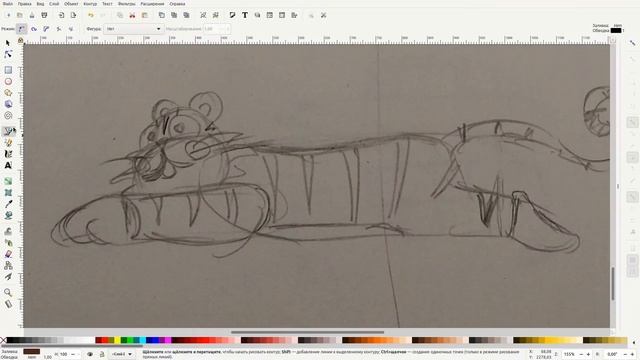Select the Paint bucket tool
Image resolution: width=640 pixels, height=360 pixels.
[x=8, y=216]
